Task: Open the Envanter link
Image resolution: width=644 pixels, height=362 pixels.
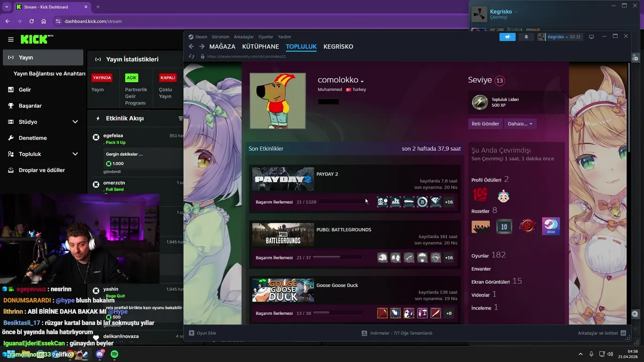Action: pyautogui.click(x=481, y=269)
